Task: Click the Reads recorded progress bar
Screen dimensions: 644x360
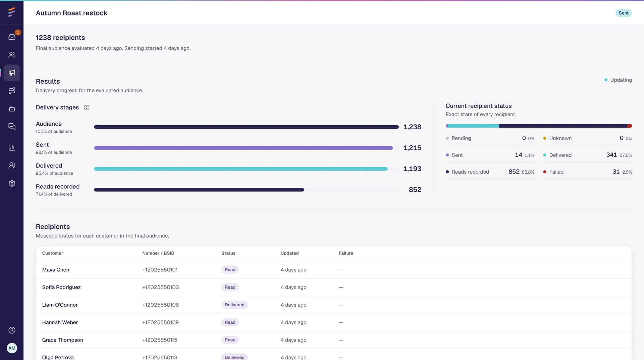Action: 199,190
